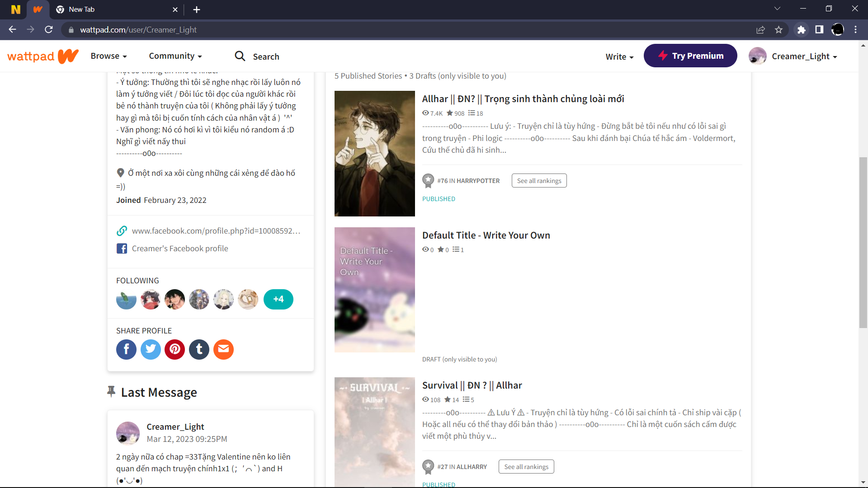The width and height of the screenshot is (868, 488).
Task: Reload the page
Action: [x=49, y=30]
